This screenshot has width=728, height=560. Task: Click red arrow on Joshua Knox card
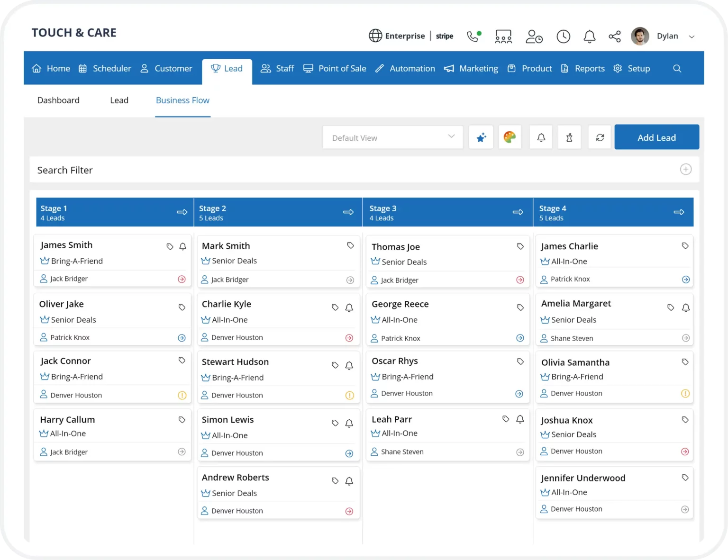685,452
